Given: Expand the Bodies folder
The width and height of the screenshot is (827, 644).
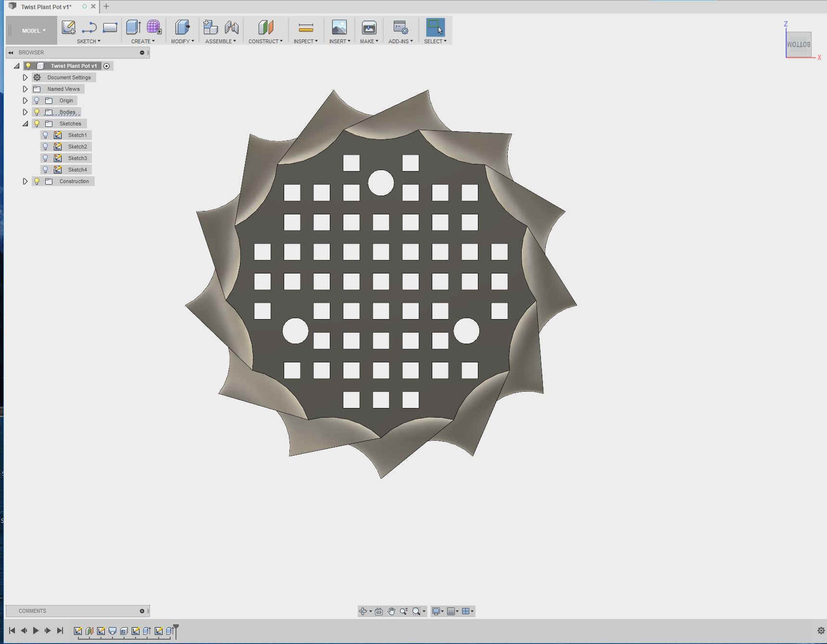Looking at the screenshot, I should 25,112.
